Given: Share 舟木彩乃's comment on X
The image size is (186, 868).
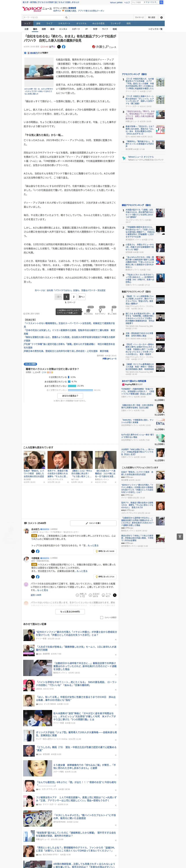Looking at the screenshot, I should click(x=33, y=551).
